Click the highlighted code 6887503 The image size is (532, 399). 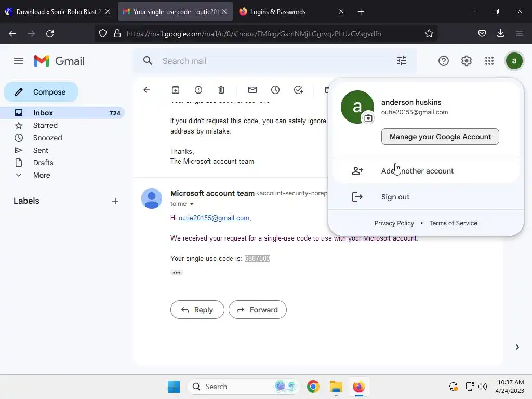(257, 259)
